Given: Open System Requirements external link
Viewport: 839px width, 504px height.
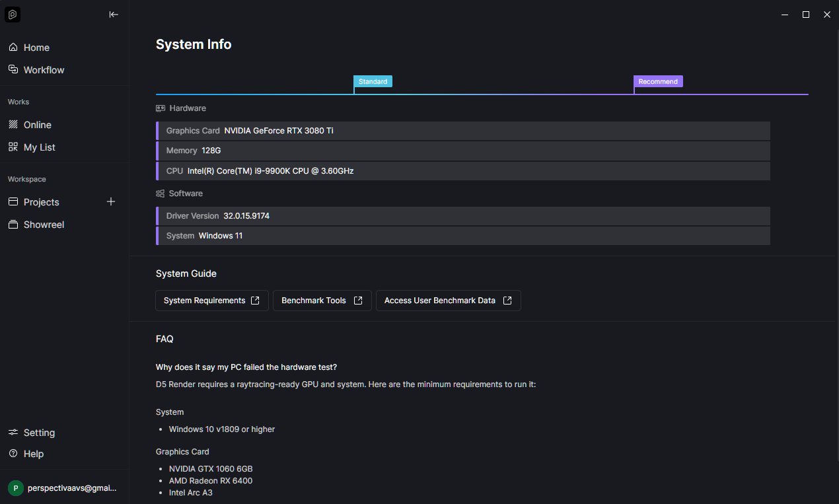Looking at the screenshot, I should pyautogui.click(x=211, y=301).
